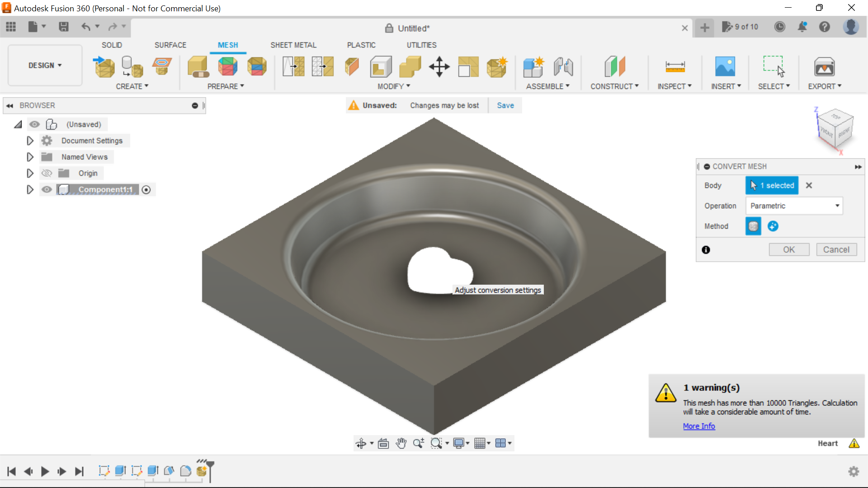Select the Convert Mesh tool in toolbar
868x488 pixels.
pyautogui.click(x=497, y=67)
